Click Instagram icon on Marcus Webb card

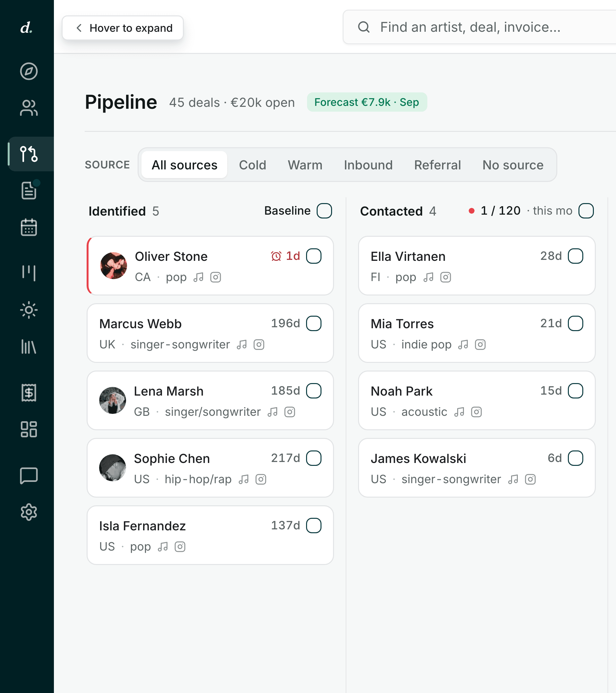coord(259,345)
